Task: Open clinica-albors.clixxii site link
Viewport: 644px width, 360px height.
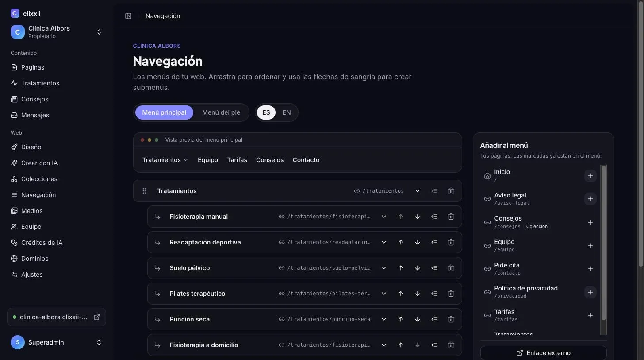Action: [57, 317]
